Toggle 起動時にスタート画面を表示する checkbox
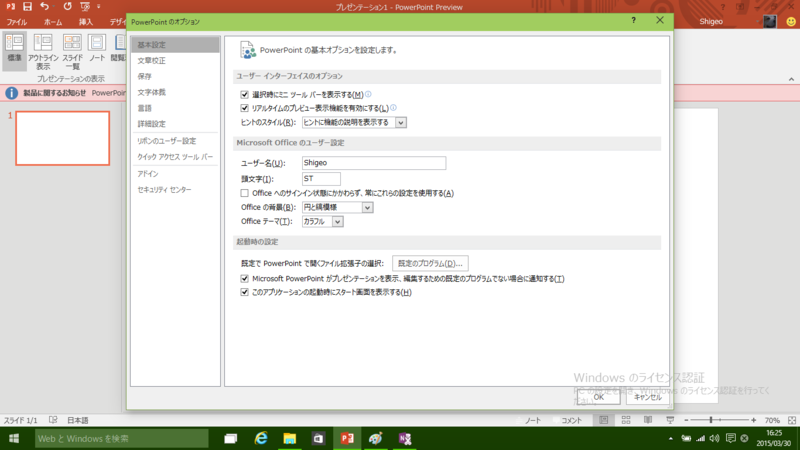The image size is (800, 450). 244,292
